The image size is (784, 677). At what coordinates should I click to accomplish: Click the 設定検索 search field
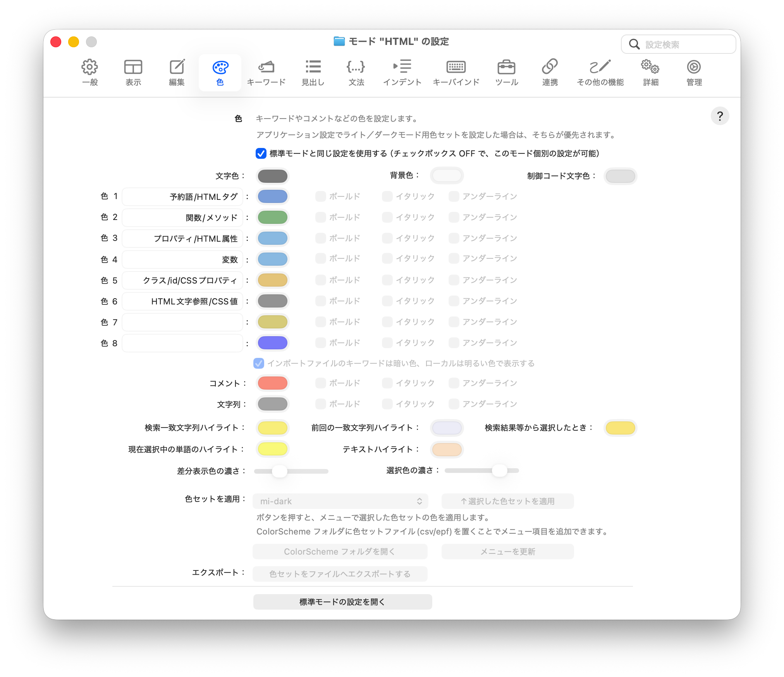point(679,45)
